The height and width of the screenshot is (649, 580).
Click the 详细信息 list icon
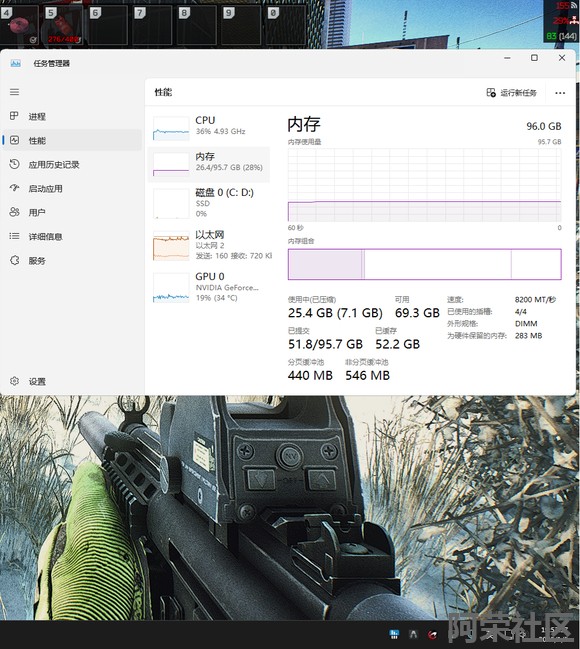pos(14,236)
